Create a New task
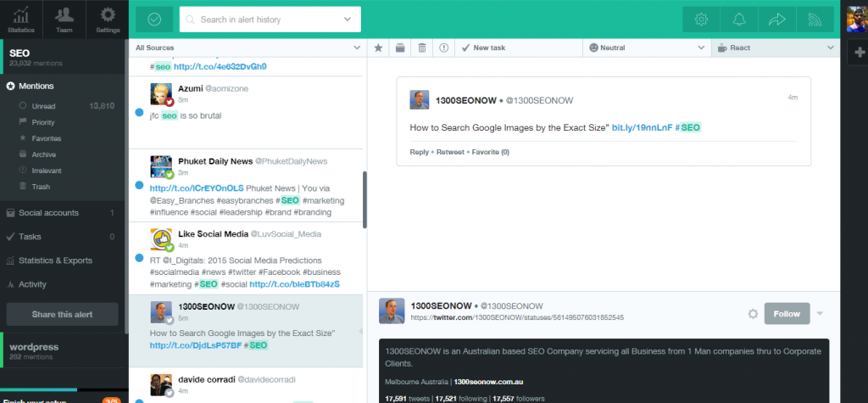The height and width of the screenshot is (403, 868). tap(519, 48)
